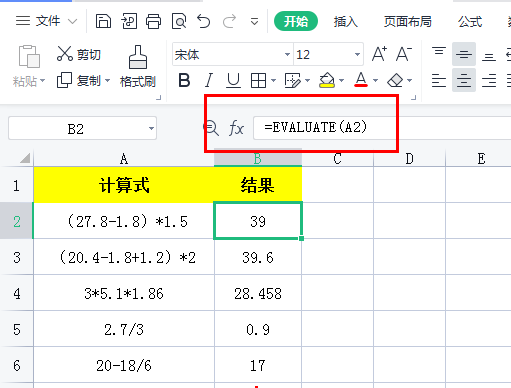This screenshot has height=388, width=511.
Task: Click the Redo arrow
Action: point(229,21)
